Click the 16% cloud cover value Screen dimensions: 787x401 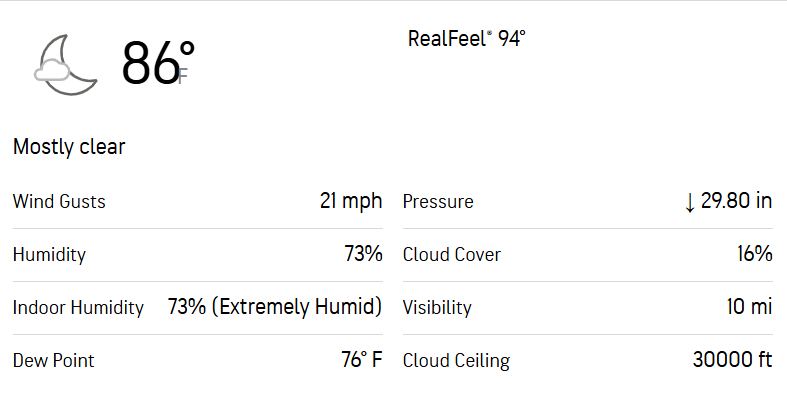coord(755,253)
